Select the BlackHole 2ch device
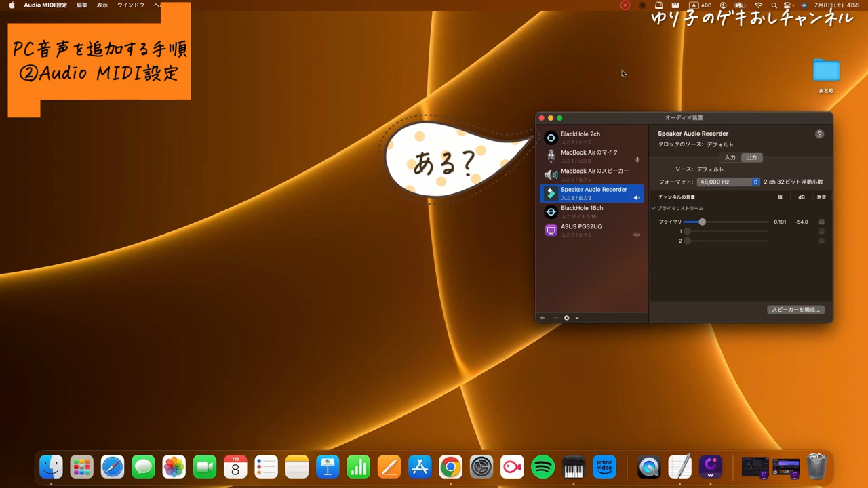868x488 pixels. [x=591, y=138]
